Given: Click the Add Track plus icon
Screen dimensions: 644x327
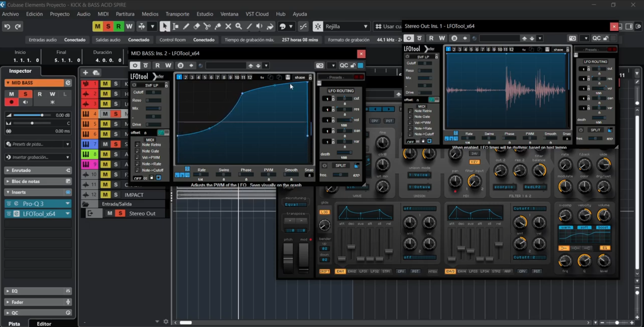Looking at the screenshot, I should [x=85, y=73].
